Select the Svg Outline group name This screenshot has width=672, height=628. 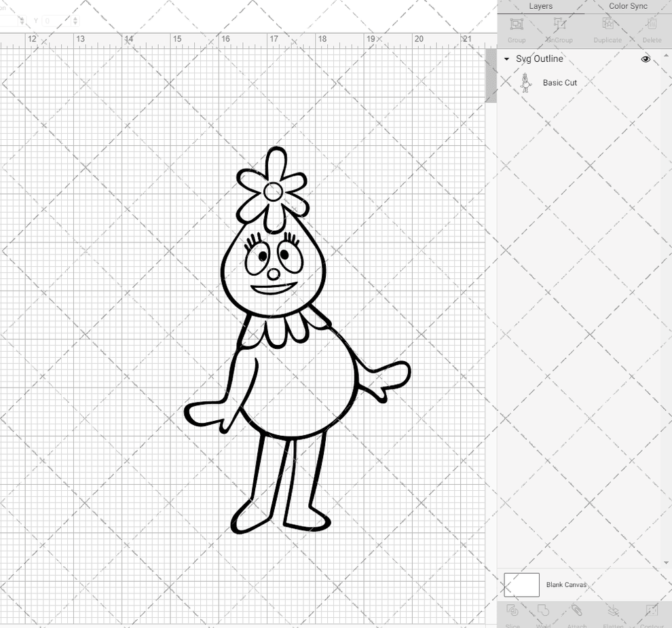(539, 59)
